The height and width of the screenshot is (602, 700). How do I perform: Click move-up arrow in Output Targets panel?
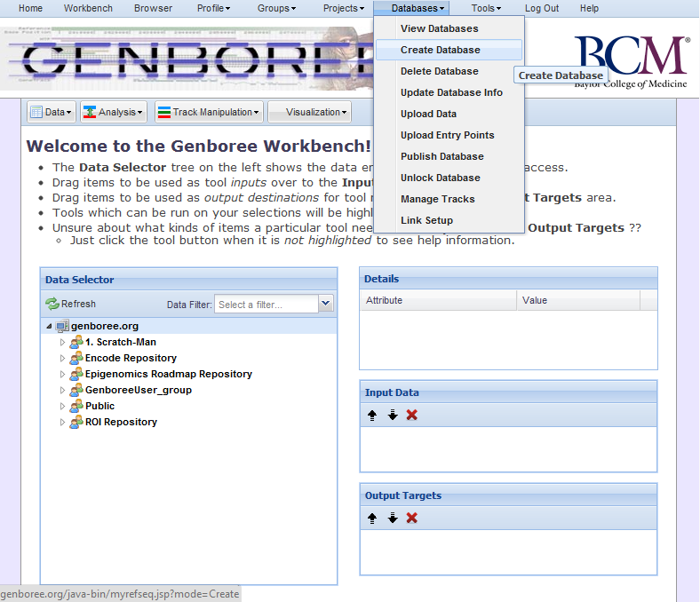click(372, 519)
